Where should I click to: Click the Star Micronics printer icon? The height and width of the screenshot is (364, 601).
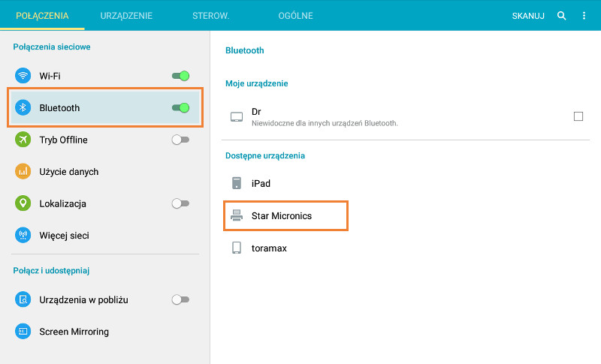[x=237, y=215]
